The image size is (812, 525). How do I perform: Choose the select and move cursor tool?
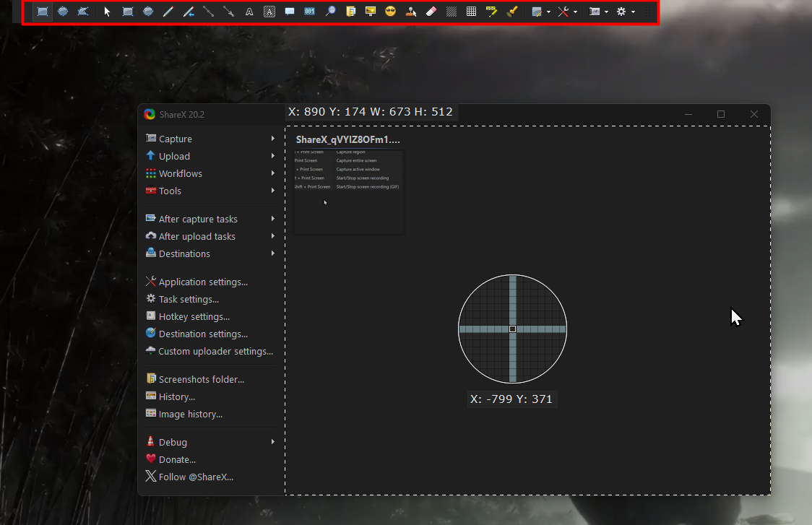107,12
